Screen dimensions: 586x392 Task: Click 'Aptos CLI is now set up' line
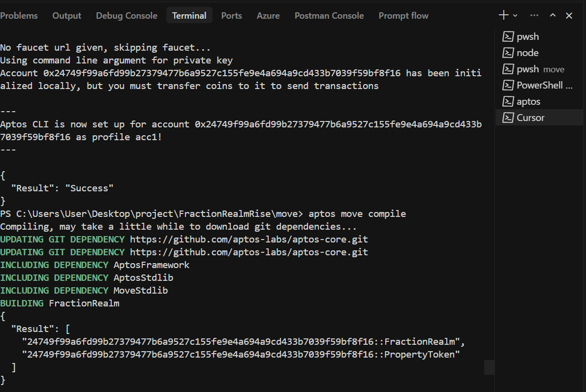point(241,130)
